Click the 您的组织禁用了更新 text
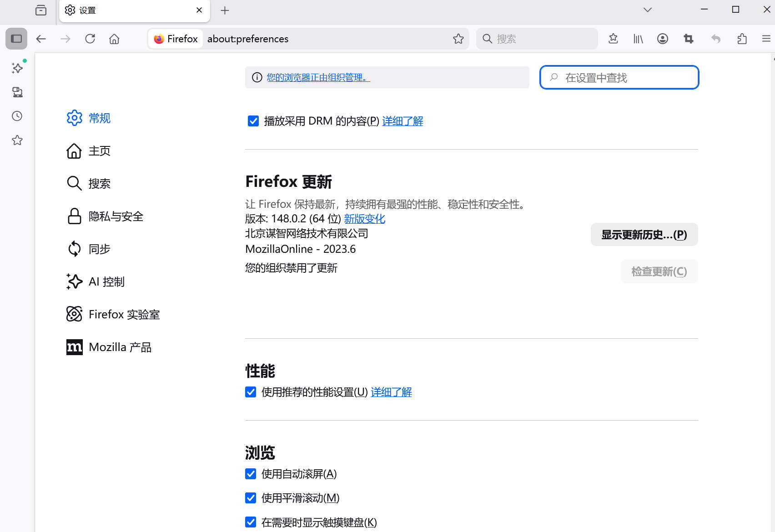The image size is (775, 532). coord(291,268)
